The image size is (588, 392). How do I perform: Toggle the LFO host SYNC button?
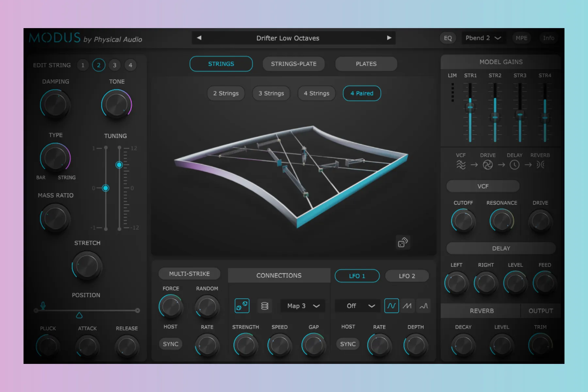[348, 344]
